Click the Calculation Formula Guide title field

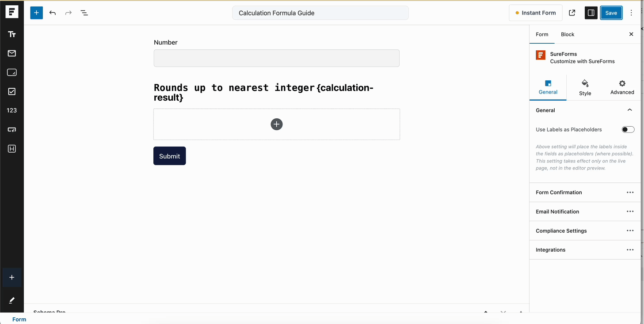click(x=320, y=13)
